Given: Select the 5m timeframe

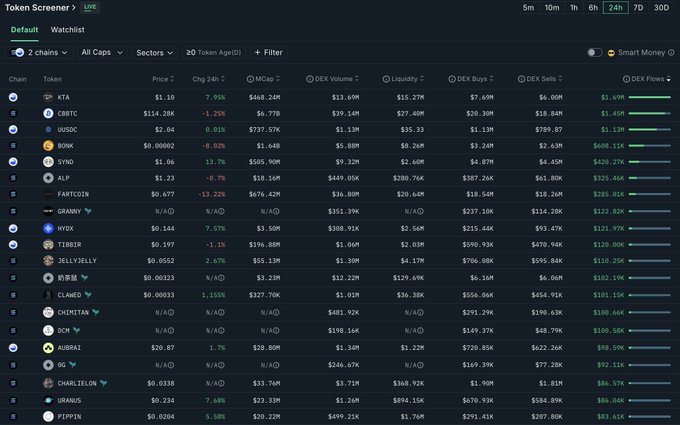Looking at the screenshot, I should [528, 7].
